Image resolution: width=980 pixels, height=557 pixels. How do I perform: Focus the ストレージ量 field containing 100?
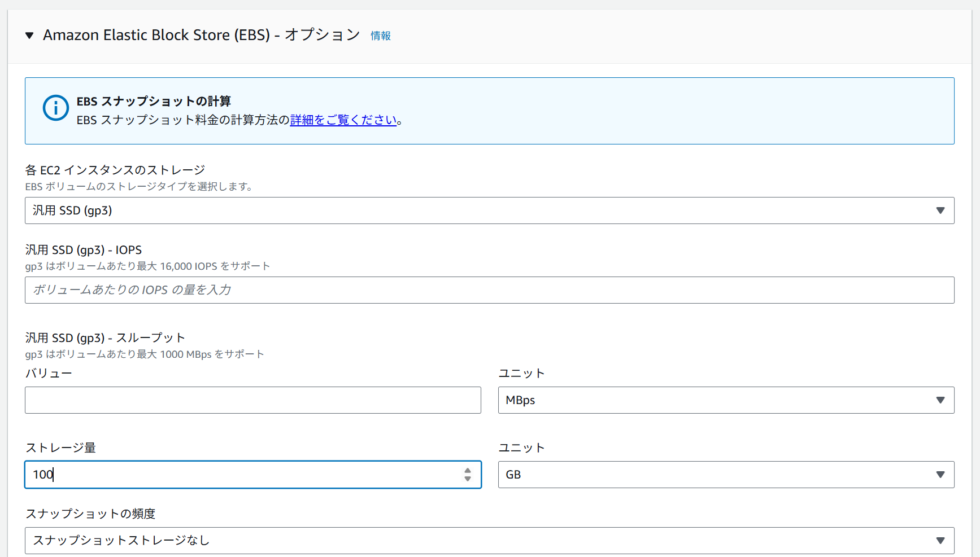click(253, 475)
